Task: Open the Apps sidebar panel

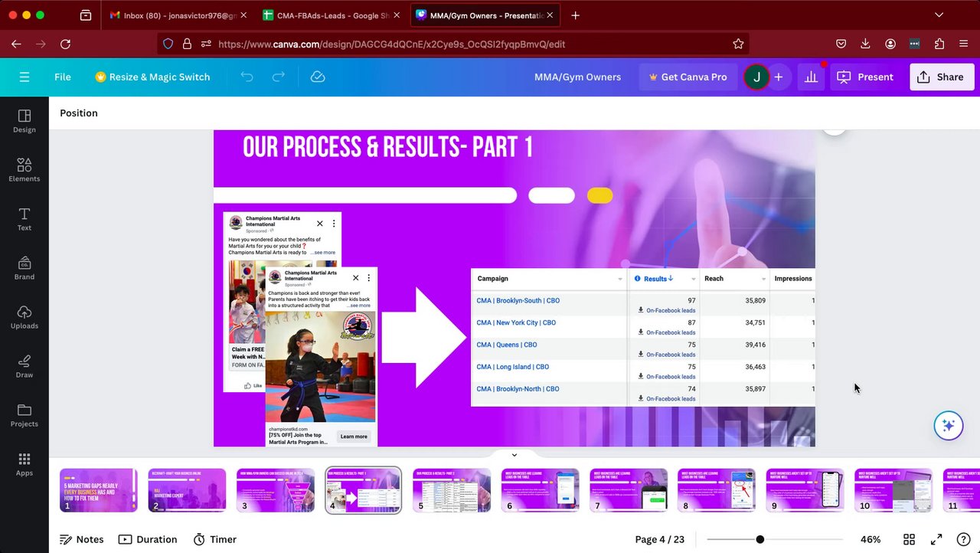Action: tap(24, 464)
